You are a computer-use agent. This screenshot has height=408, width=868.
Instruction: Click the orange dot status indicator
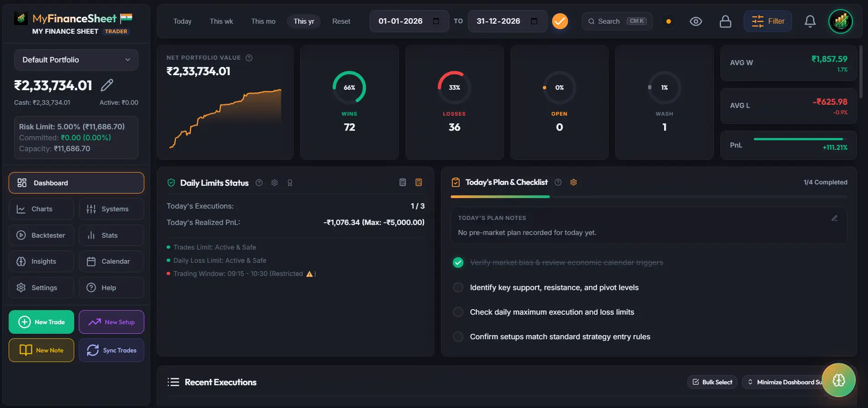pyautogui.click(x=669, y=21)
